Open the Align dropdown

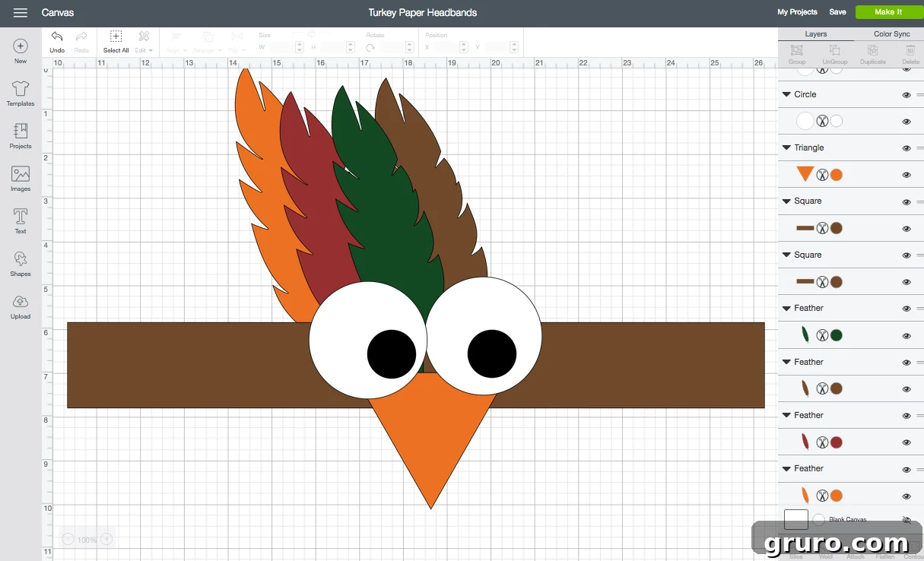pyautogui.click(x=176, y=41)
